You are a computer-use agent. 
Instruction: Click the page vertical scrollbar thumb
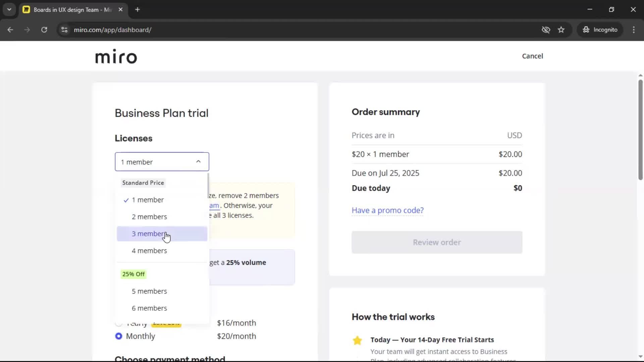(640, 130)
